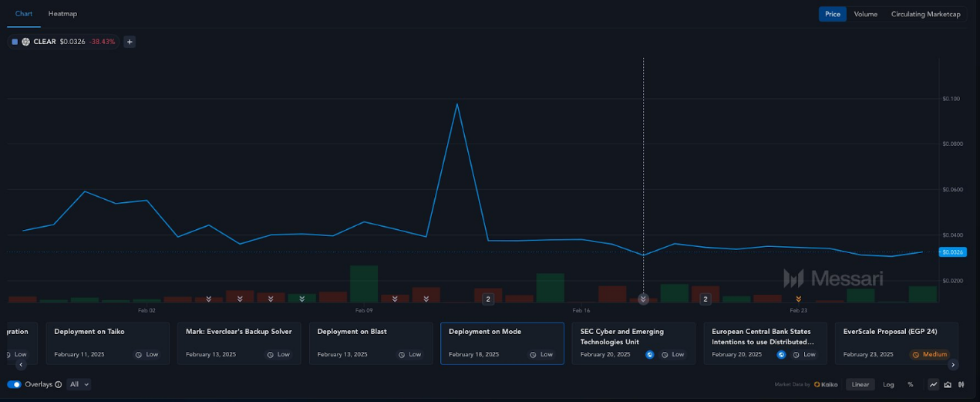Open the Deployment on Blast event card
980x402 pixels.
click(370, 343)
